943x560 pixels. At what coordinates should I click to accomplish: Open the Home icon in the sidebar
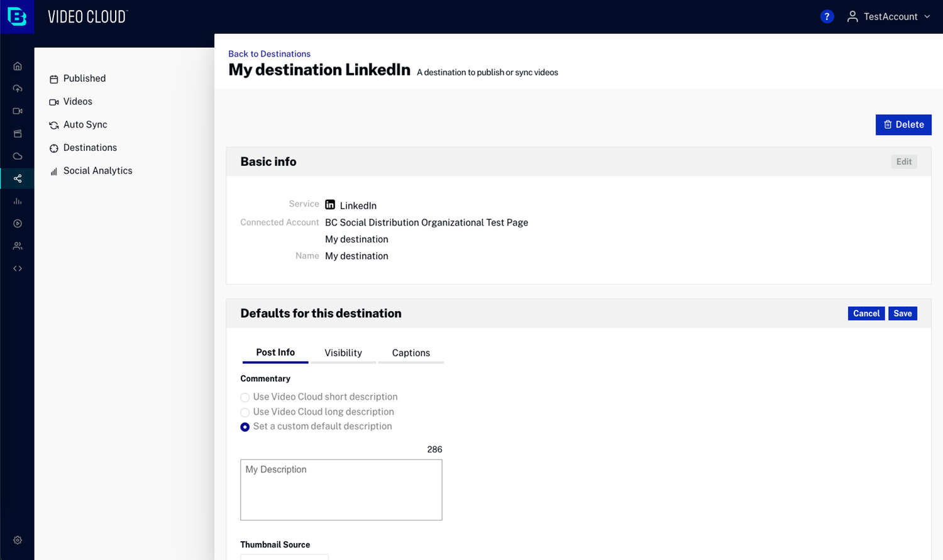point(18,67)
